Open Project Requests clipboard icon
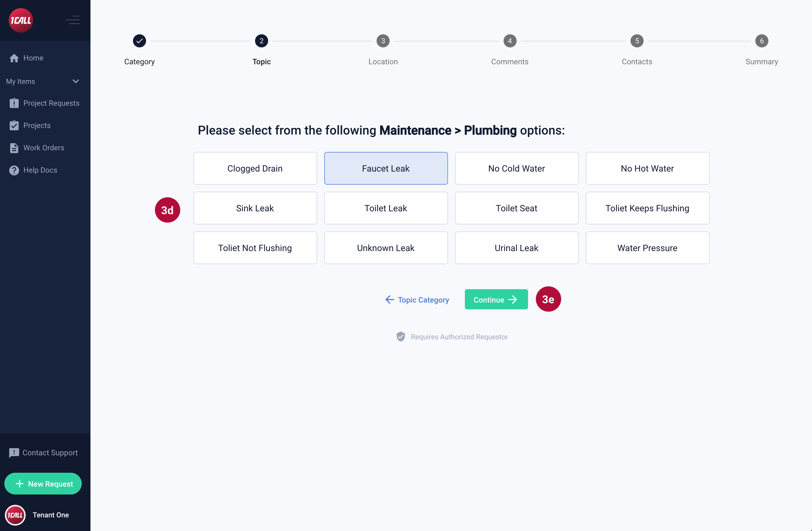 click(x=14, y=103)
